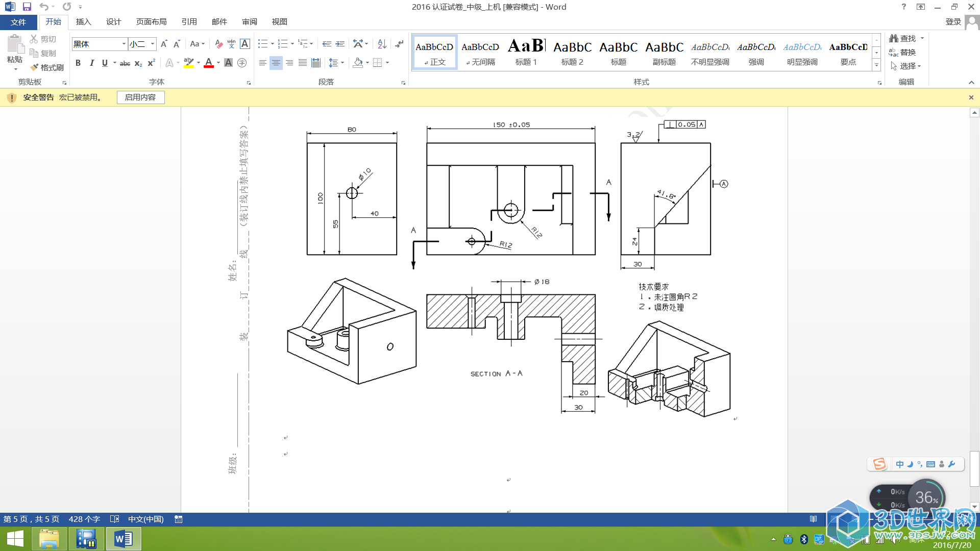Click the 替换 replace button

coord(903,52)
